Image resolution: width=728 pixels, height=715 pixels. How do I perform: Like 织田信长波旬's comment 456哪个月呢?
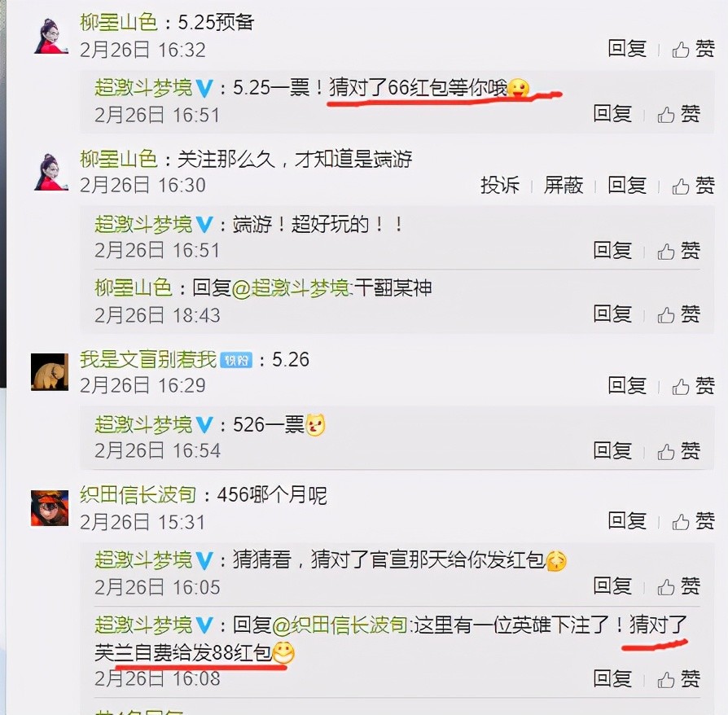click(x=693, y=521)
